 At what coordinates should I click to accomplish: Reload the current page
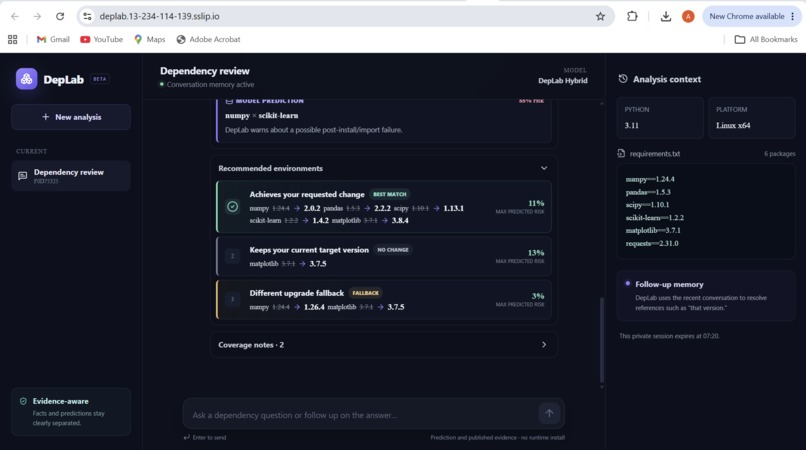coord(60,16)
